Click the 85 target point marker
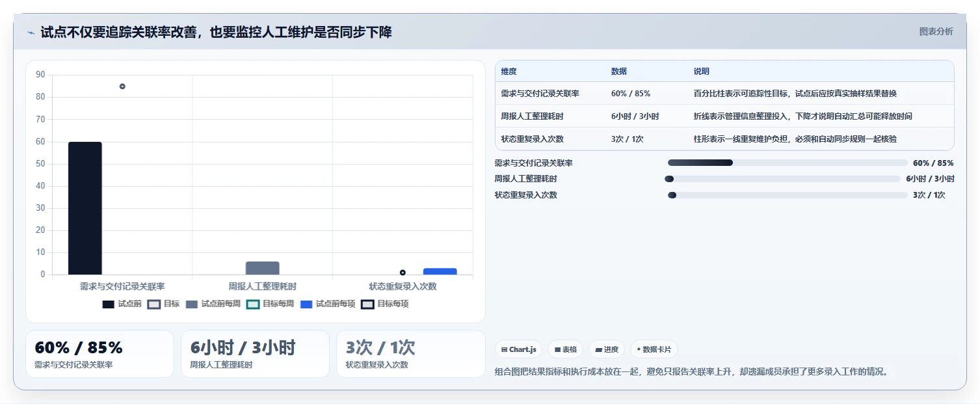 tap(122, 87)
